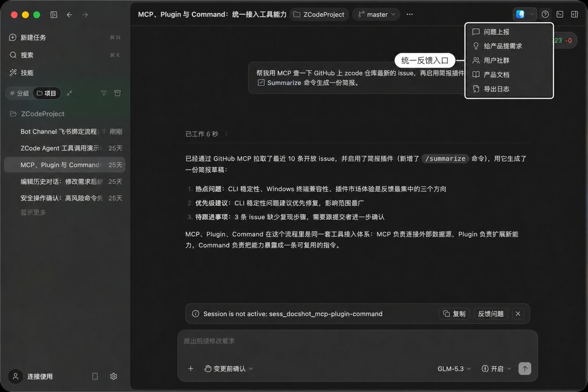Switch to 项目 project view
This screenshot has width=588, height=392.
47,93
